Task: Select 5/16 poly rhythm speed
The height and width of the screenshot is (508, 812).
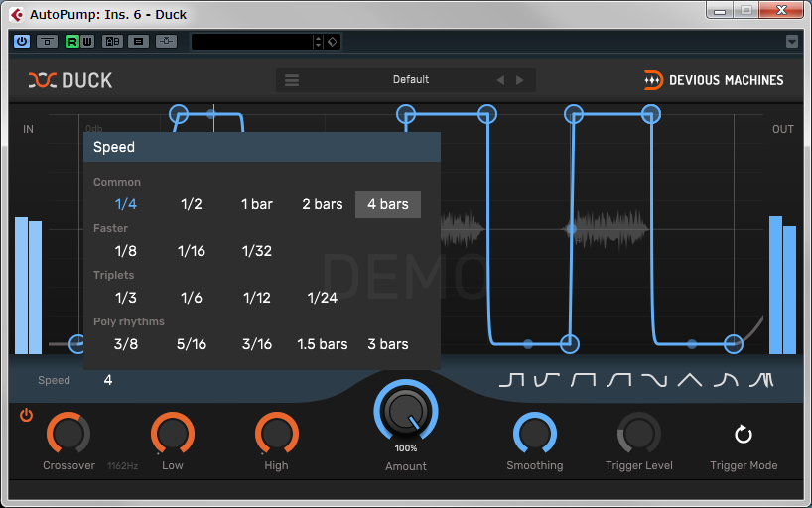Action: pos(192,344)
